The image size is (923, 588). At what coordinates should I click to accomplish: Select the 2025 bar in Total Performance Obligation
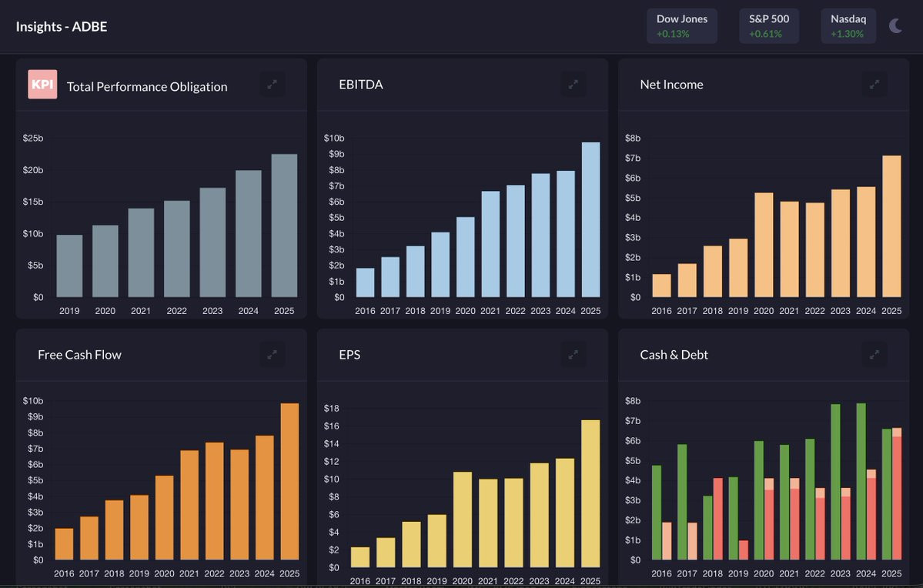coord(284,226)
